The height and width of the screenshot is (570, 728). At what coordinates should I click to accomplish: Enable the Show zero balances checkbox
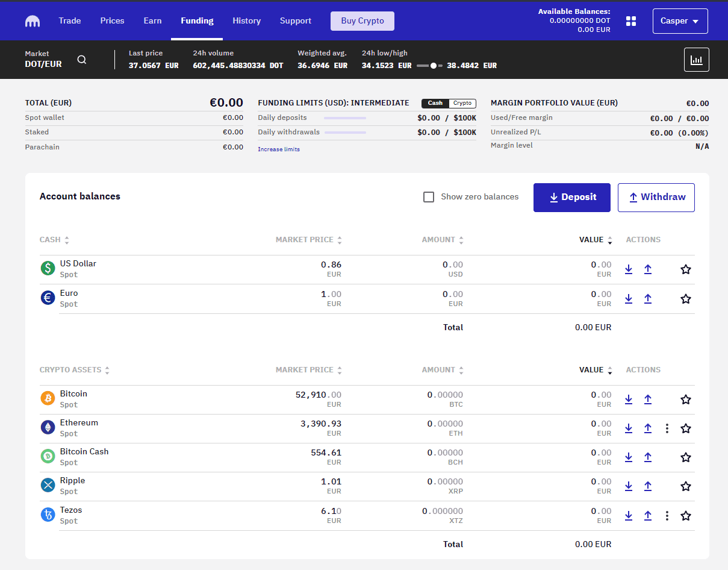(x=429, y=197)
